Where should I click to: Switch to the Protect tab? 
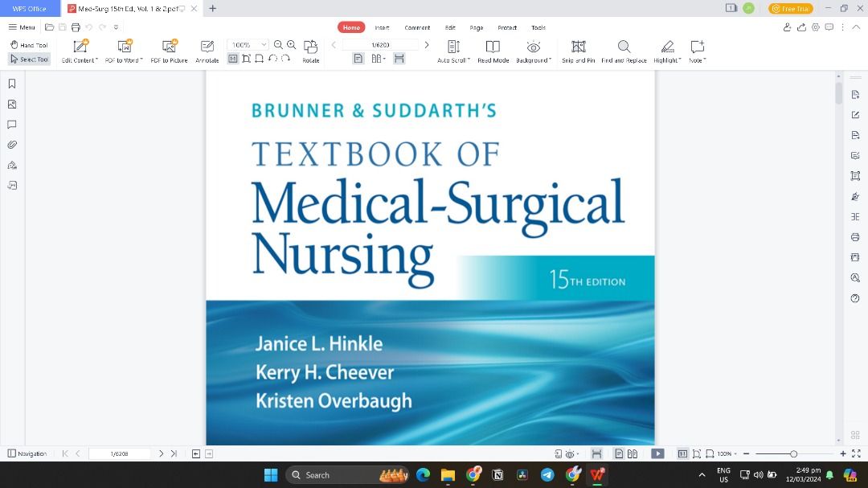coord(507,27)
